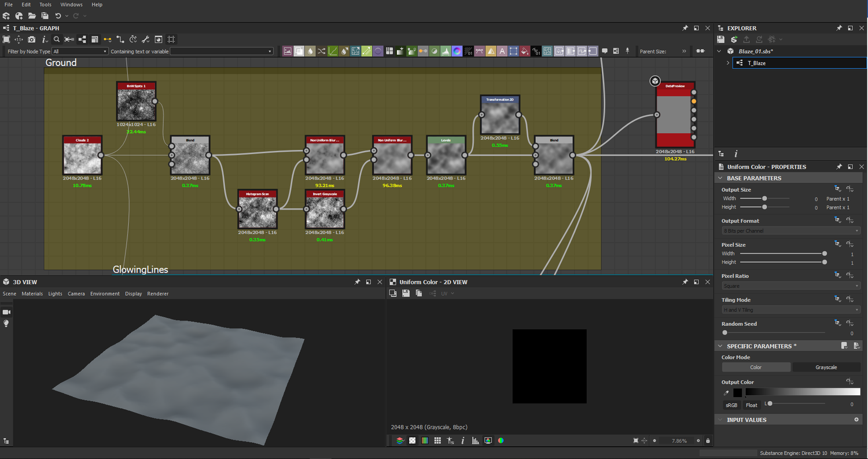Collapse the Base Parameters section

click(x=720, y=178)
